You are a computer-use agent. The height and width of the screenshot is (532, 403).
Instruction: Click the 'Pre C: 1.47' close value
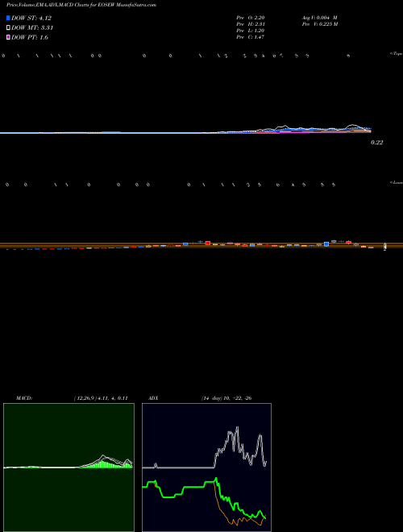pos(251,37)
